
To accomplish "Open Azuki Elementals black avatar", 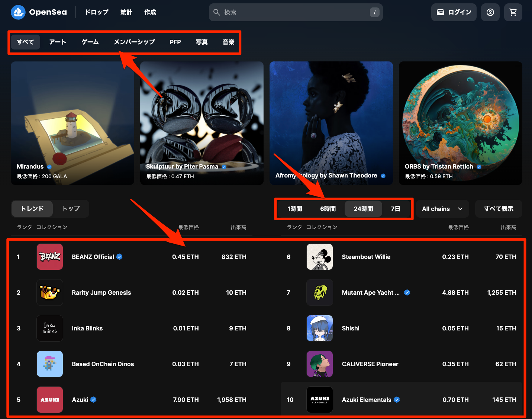I will pos(320,400).
